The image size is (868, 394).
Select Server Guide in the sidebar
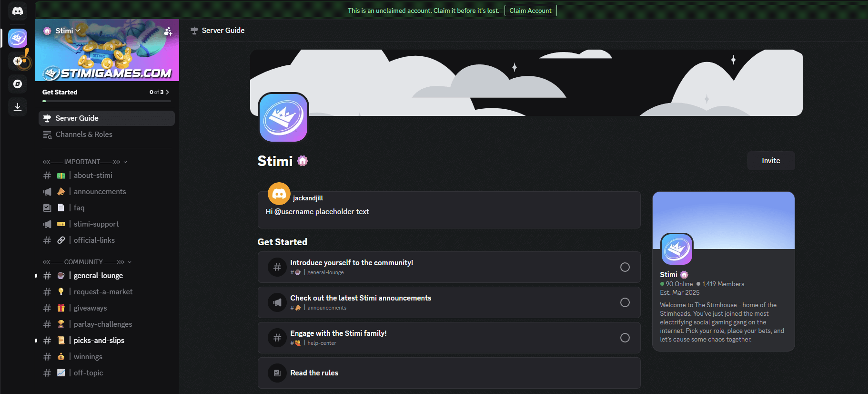click(77, 118)
